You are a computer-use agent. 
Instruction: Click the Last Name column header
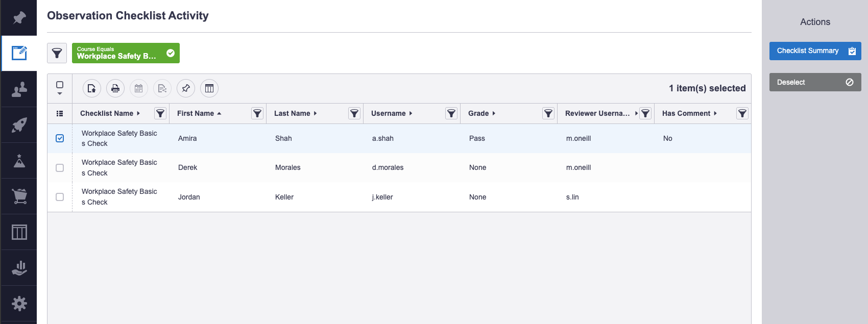[292, 113]
